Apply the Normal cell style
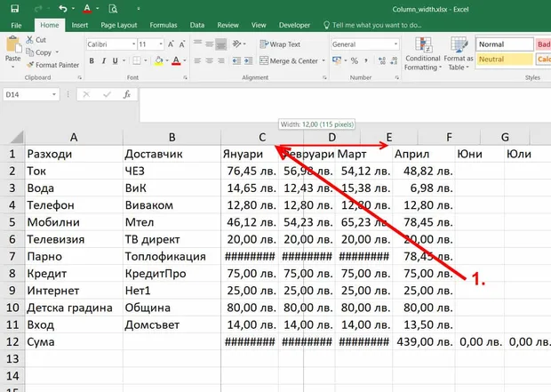551x392 pixels. (x=505, y=44)
